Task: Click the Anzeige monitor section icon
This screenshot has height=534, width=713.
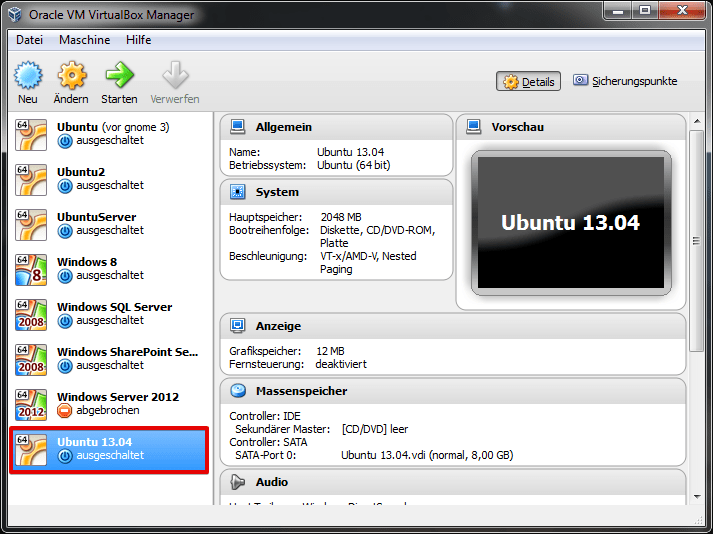Action: [x=238, y=326]
